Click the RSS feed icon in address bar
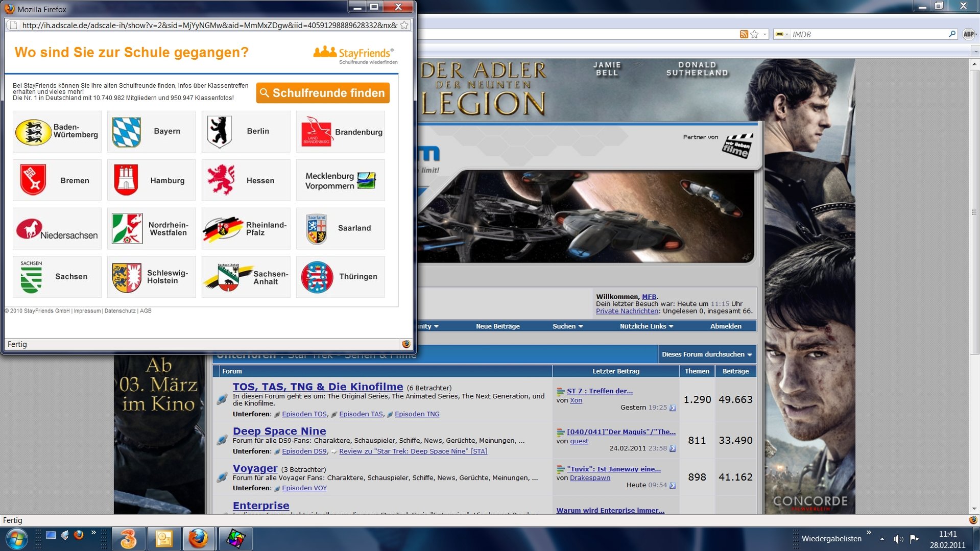Viewport: 980px width, 551px height. (x=744, y=34)
